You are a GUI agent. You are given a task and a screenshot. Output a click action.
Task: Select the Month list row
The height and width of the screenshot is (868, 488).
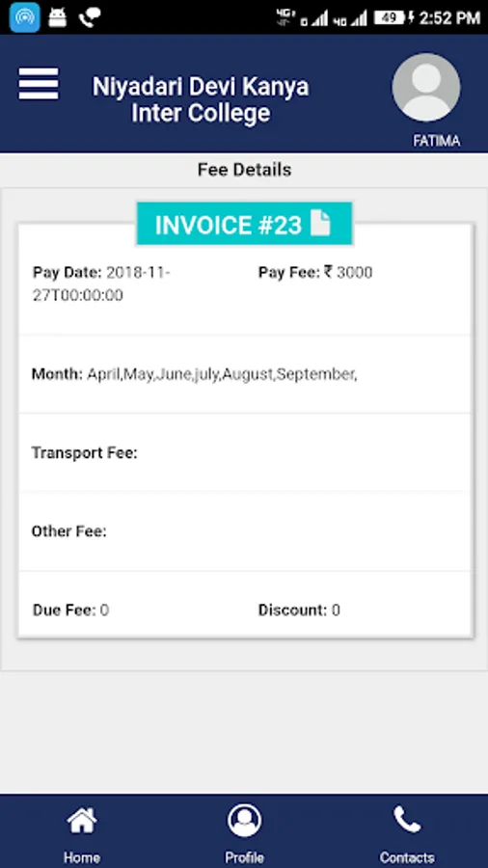[x=244, y=374]
